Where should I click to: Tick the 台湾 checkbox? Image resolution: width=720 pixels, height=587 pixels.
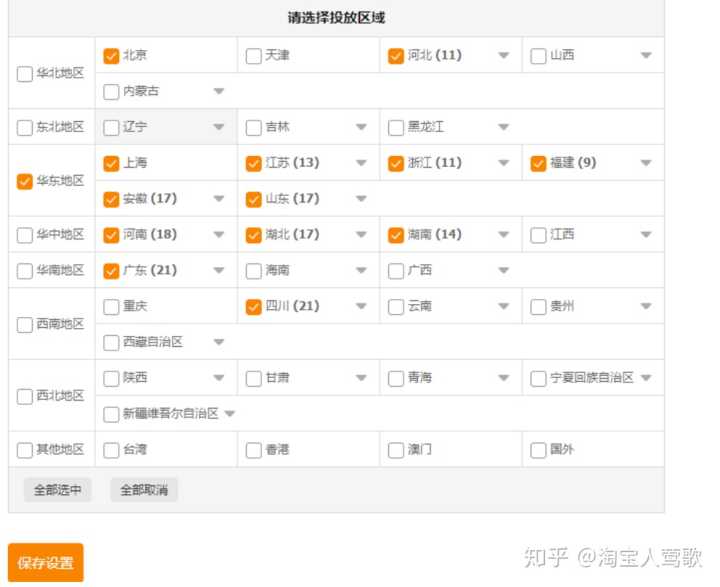coord(111,451)
